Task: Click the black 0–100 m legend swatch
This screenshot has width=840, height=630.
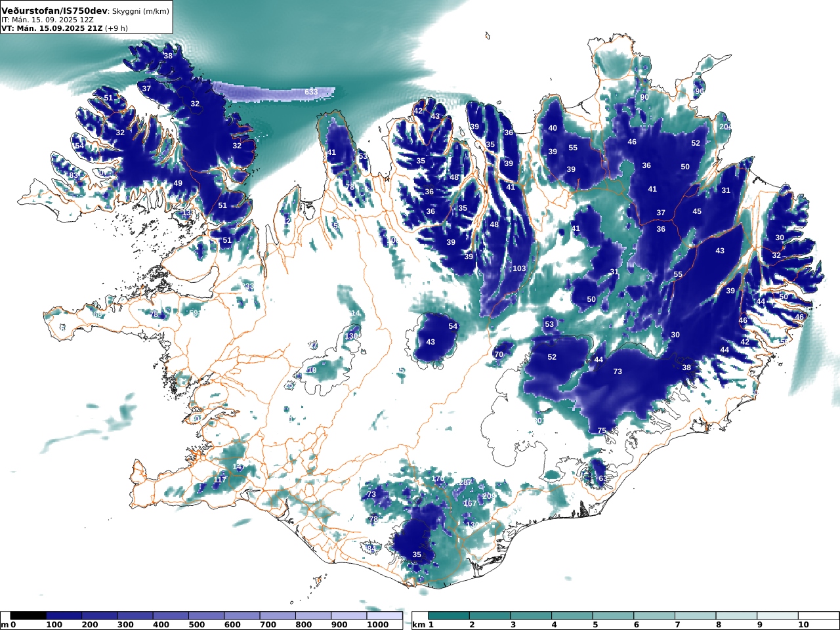Action: click(29, 616)
